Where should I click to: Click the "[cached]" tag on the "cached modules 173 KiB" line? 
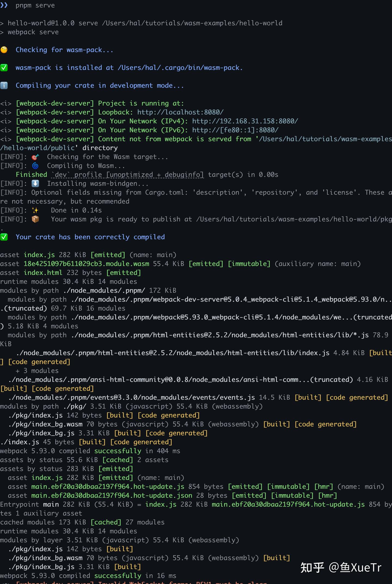pyautogui.click(x=106, y=522)
